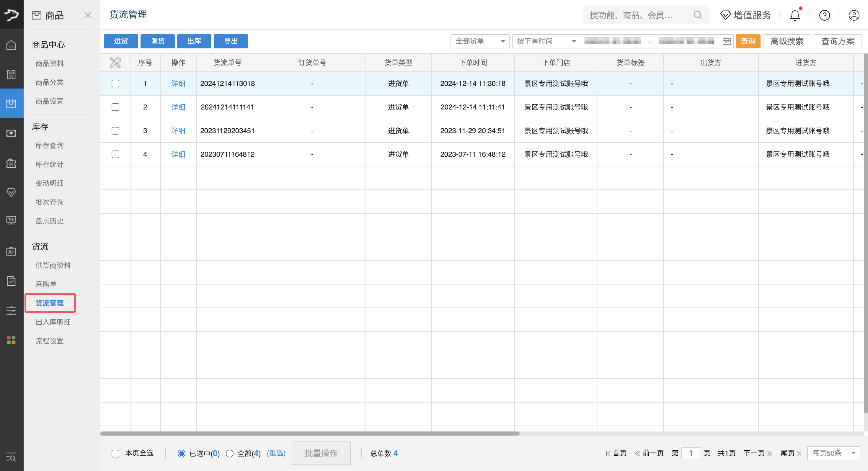Open 高级搜索 advanced search
Image resolution: width=868 pixels, height=471 pixels.
787,41
